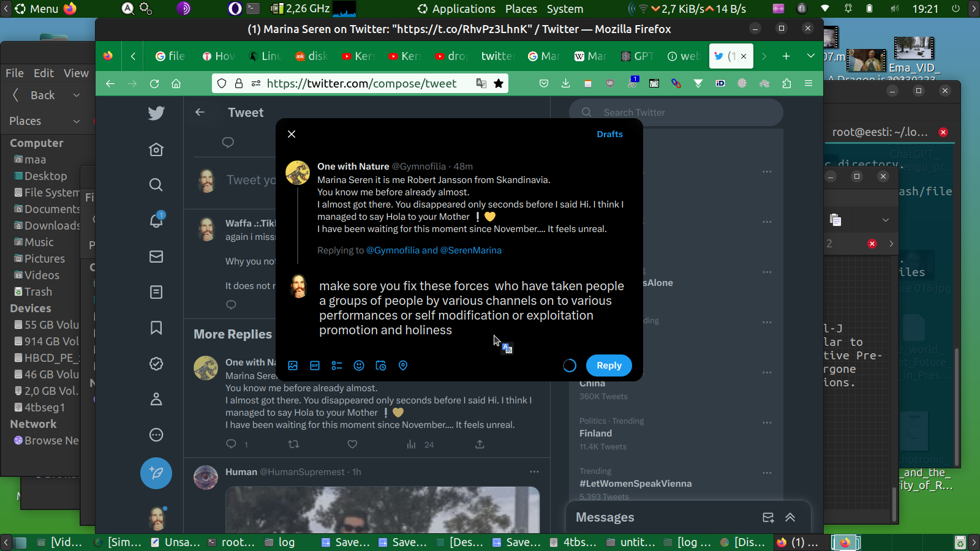This screenshot has width=980, height=551.
Task: List all Firefox tabs dropdown
Action: pos(811,56)
